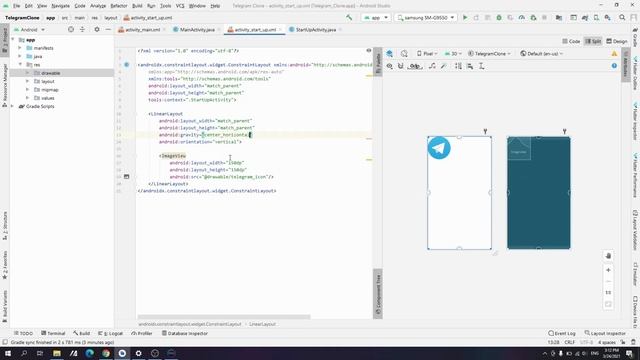Screen dimensions: 640x360
Task: Click the Guidelines icon in design toolbar
Action: (482, 66)
